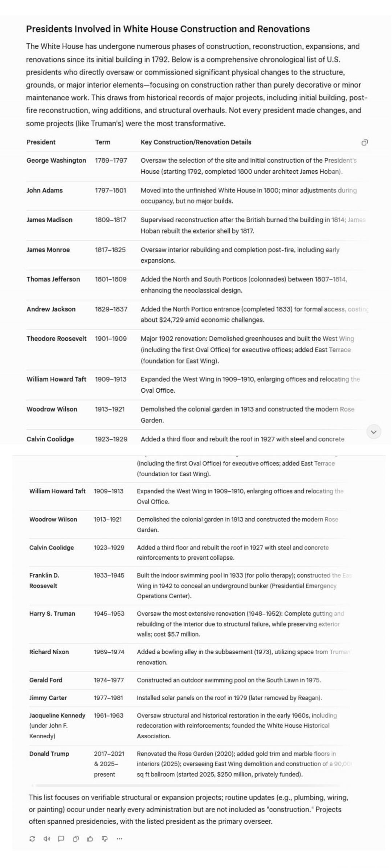
Task: Click the Key Construction/Renovation Details header
Action: click(196, 142)
